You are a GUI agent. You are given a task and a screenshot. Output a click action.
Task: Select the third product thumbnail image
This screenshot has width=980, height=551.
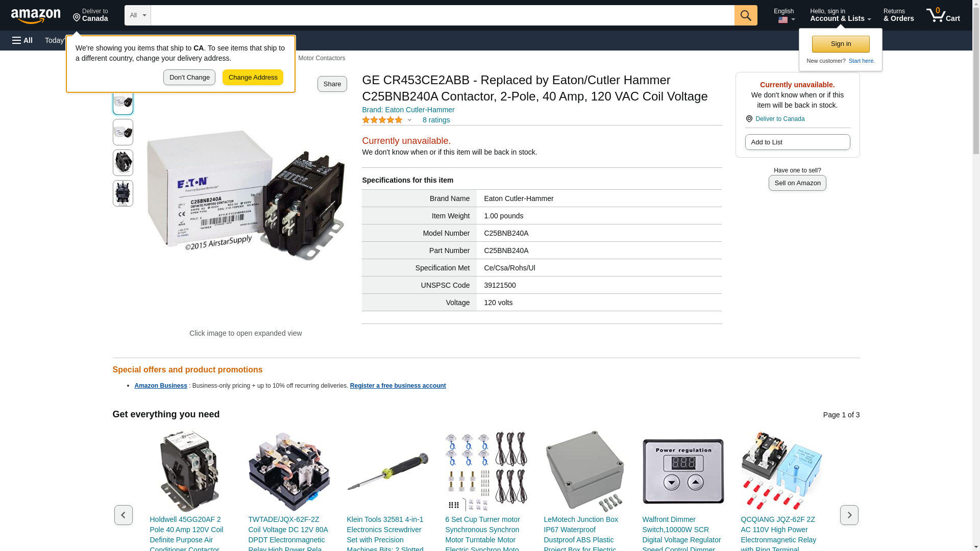123,163
